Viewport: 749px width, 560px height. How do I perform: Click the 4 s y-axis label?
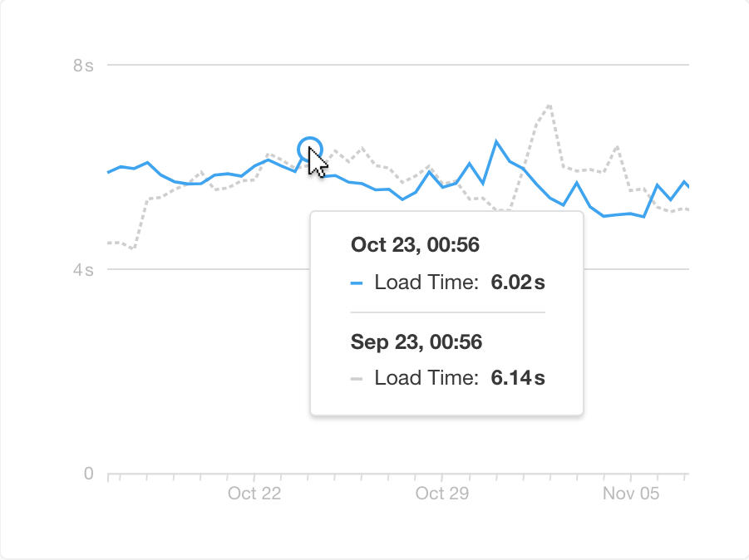83,270
